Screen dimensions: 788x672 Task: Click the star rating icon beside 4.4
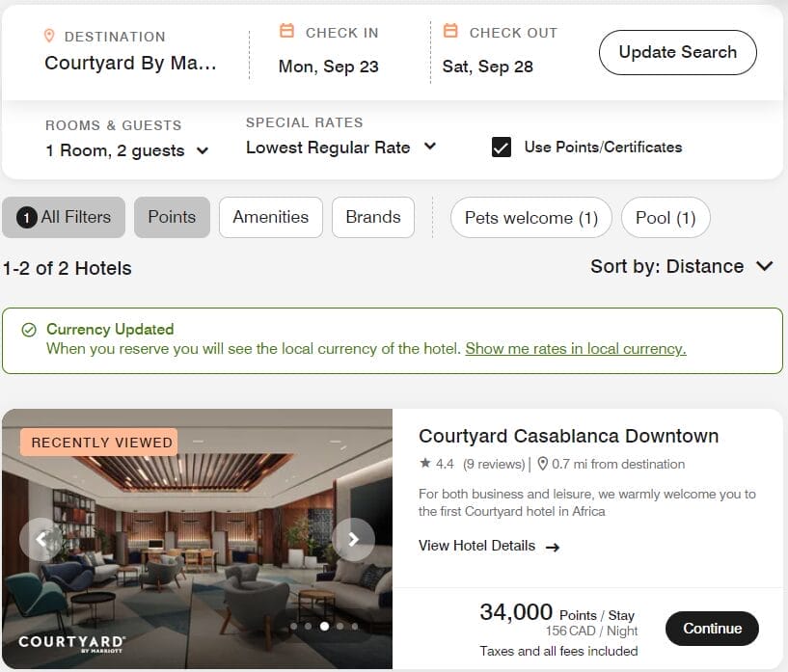tap(425, 464)
